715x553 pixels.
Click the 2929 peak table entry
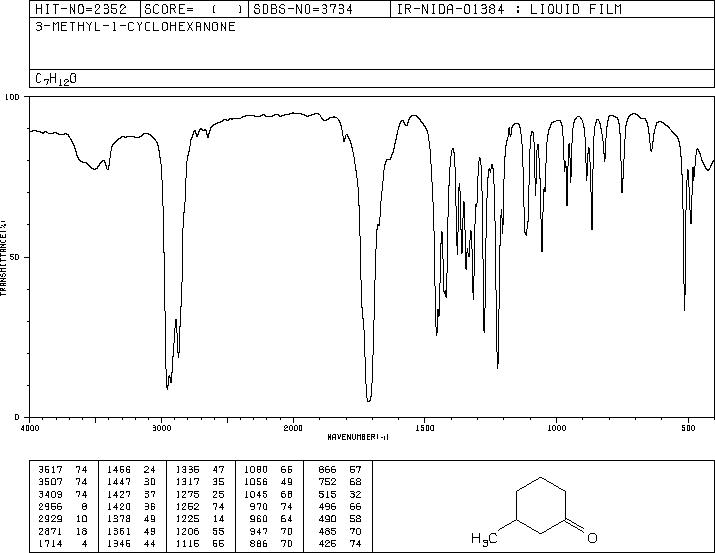(62, 519)
